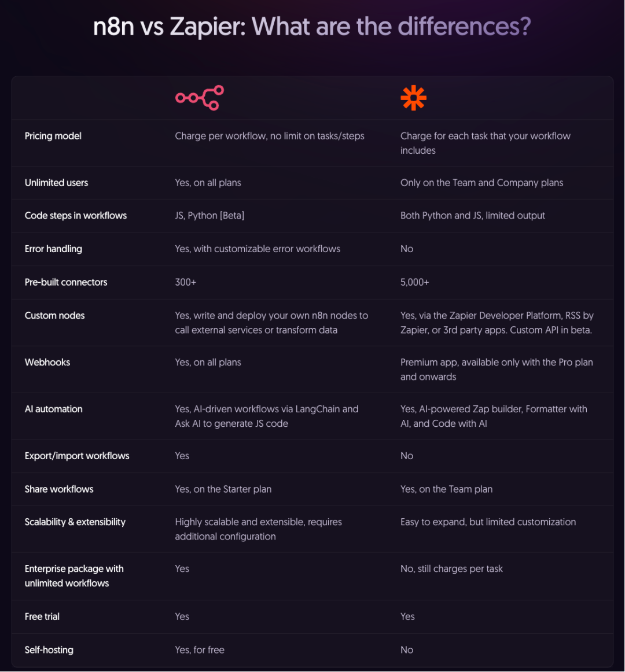Click the Code steps in workflows label
Viewport: 625px width, 672px height.
[75, 216]
